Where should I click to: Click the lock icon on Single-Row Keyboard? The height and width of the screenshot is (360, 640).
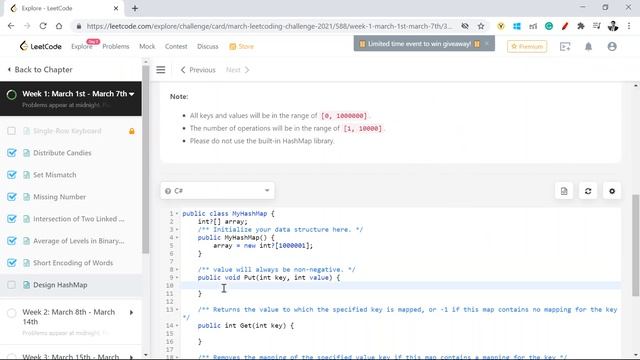click(x=131, y=131)
